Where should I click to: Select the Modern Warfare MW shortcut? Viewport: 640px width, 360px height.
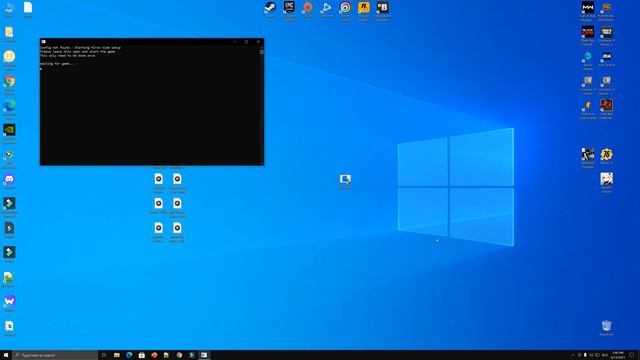click(x=588, y=7)
